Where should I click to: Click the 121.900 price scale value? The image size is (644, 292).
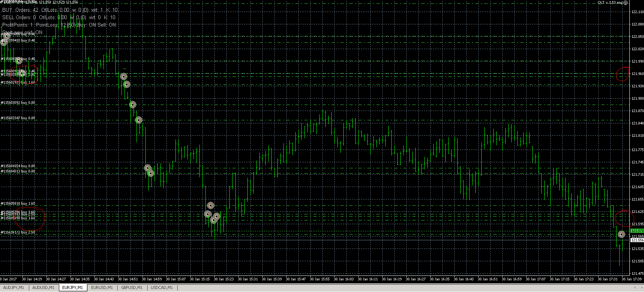pos(638,99)
